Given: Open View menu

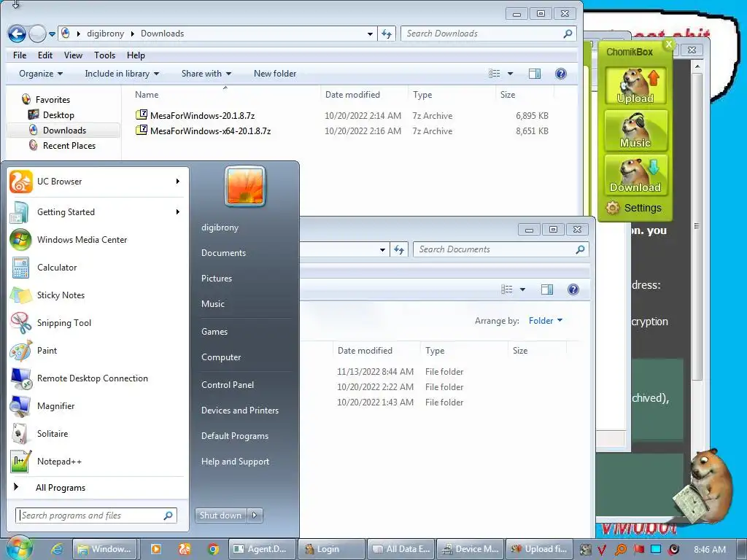Looking at the screenshot, I should point(74,55).
